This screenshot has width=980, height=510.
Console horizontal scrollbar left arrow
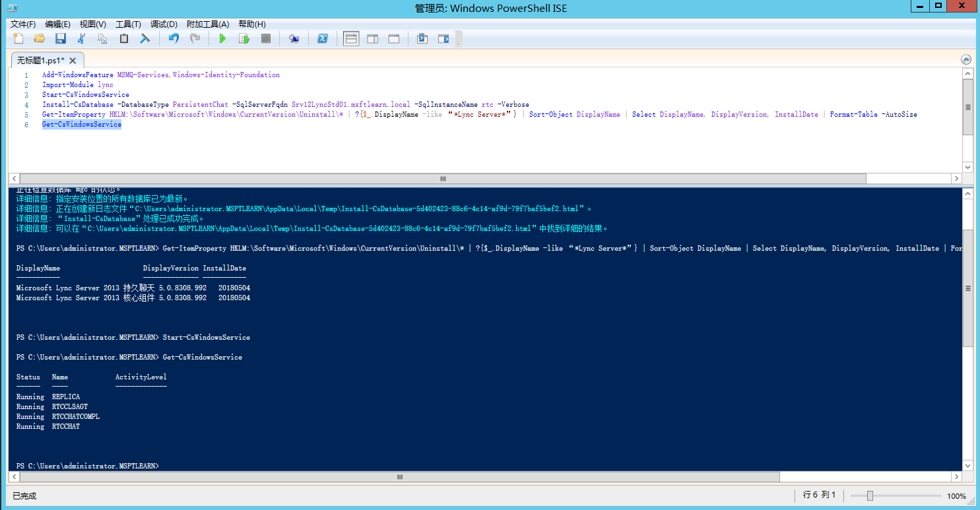click(14, 476)
